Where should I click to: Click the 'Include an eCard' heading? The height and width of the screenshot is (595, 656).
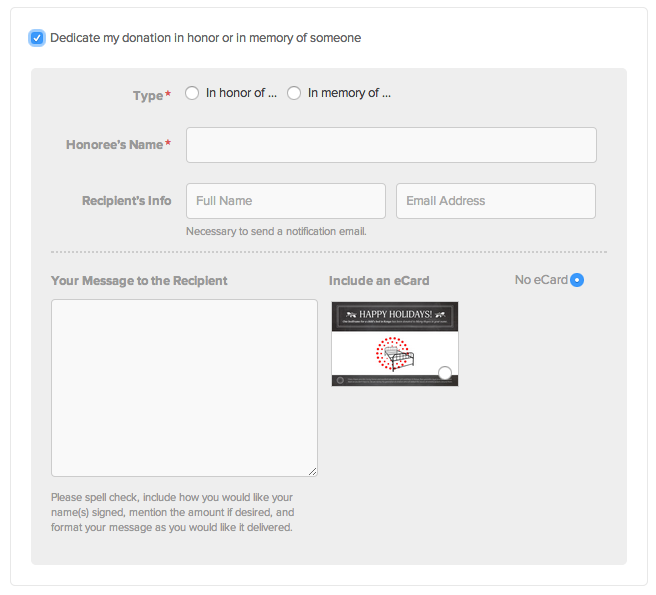[x=379, y=280]
